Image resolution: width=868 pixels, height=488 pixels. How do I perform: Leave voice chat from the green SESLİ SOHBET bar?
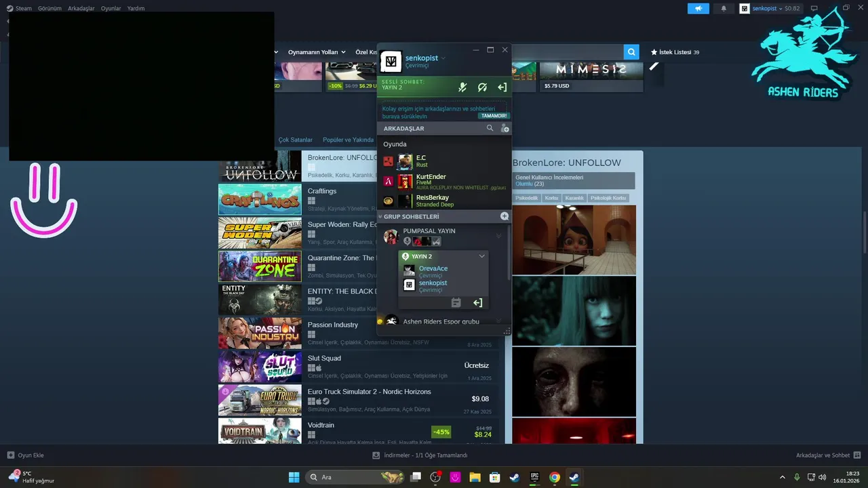pyautogui.click(x=502, y=87)
